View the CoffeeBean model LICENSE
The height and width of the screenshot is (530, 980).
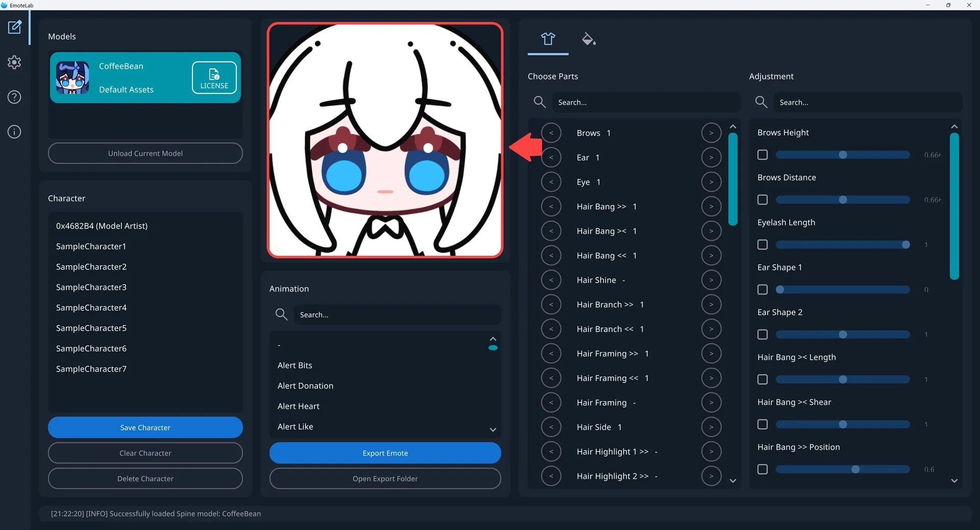[214, 78]
